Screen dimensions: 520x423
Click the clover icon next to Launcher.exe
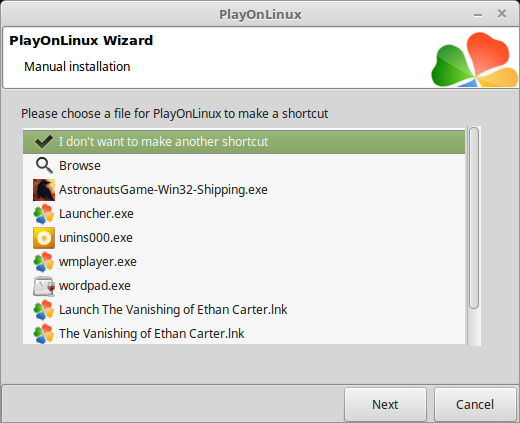tap(44, 214)
